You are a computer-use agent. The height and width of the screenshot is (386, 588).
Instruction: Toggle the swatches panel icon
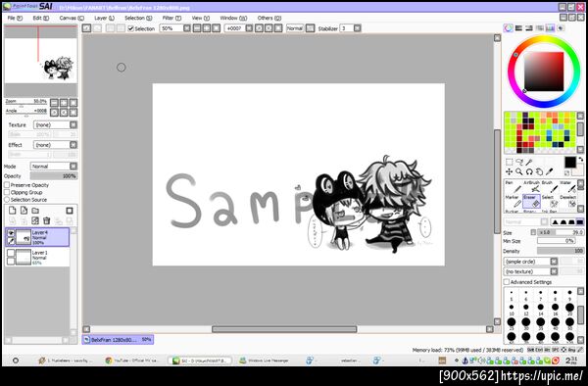(x=550, y=28)
